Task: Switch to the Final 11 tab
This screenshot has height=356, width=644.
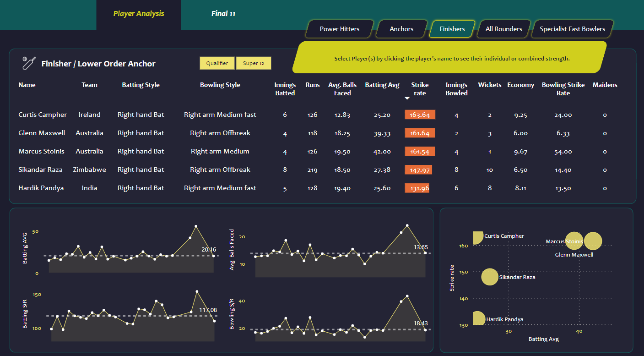Action: pyautogui.click(x=223, y=14)
